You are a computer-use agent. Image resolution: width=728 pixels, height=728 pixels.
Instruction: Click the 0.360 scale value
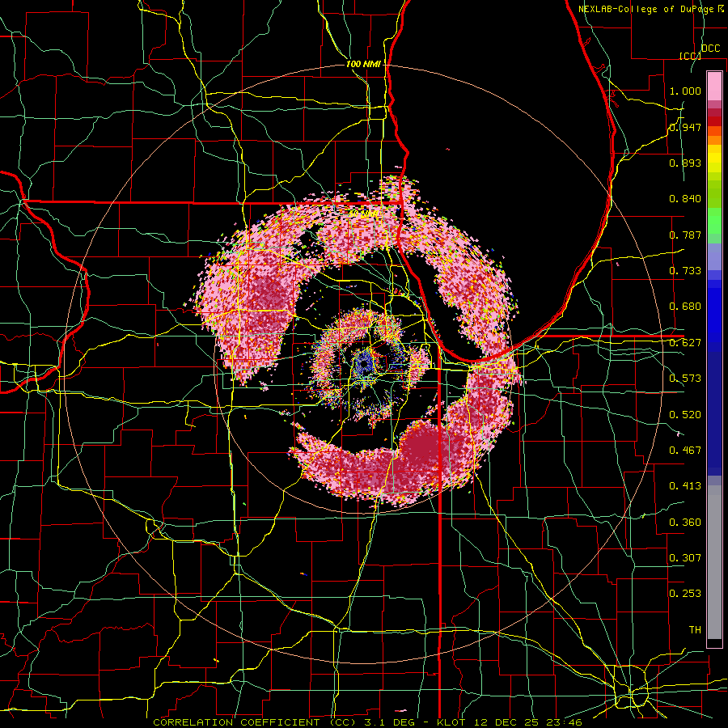pos(685,523)
